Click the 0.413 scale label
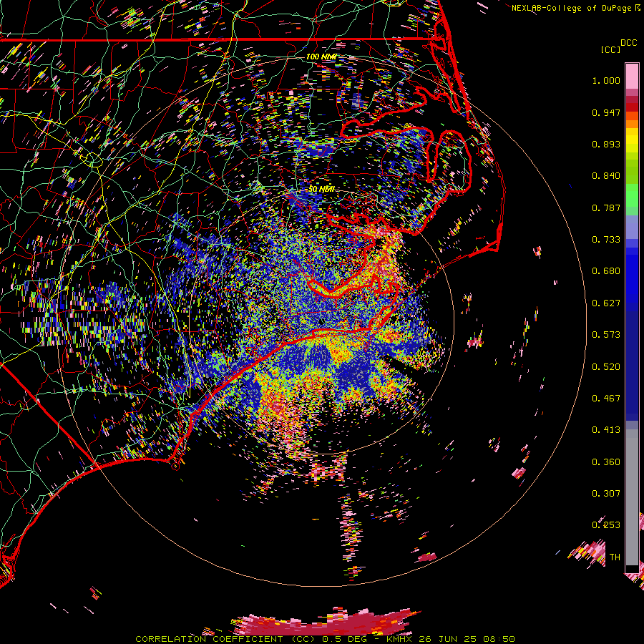Screen dimensions: 644x644 click(606, 430)
